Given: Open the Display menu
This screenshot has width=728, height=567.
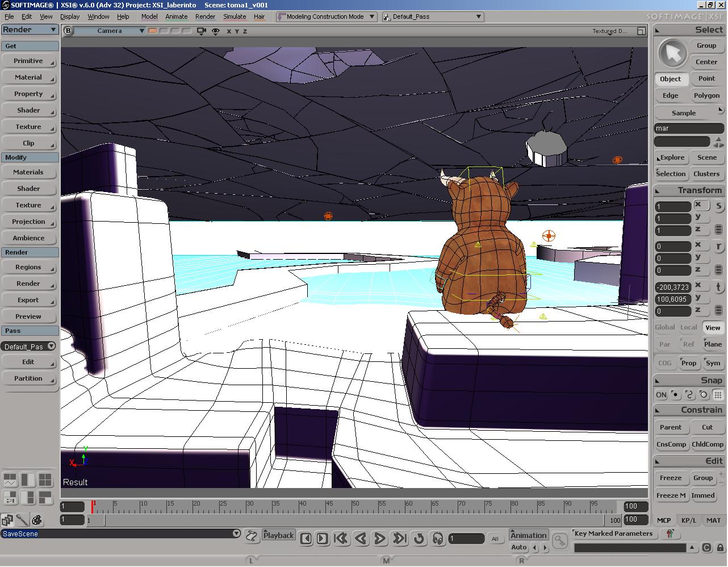Looking at the screenshot, I should point(70,16).
